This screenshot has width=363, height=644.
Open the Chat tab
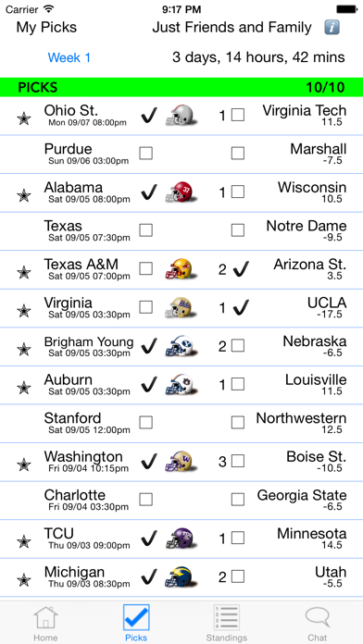coord(318,623)
